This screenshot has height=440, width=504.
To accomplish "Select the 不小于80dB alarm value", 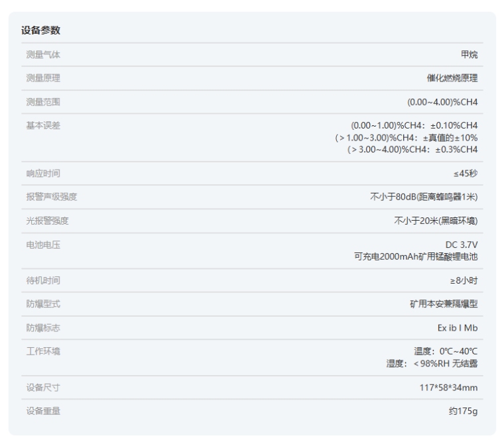I will (424, 197).
